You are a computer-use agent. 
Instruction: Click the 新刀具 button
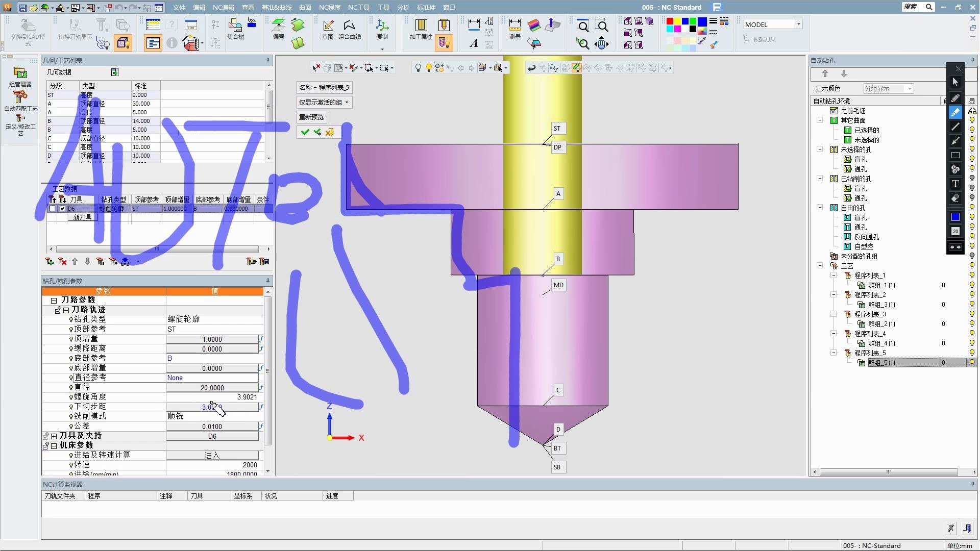coord(82,217)
